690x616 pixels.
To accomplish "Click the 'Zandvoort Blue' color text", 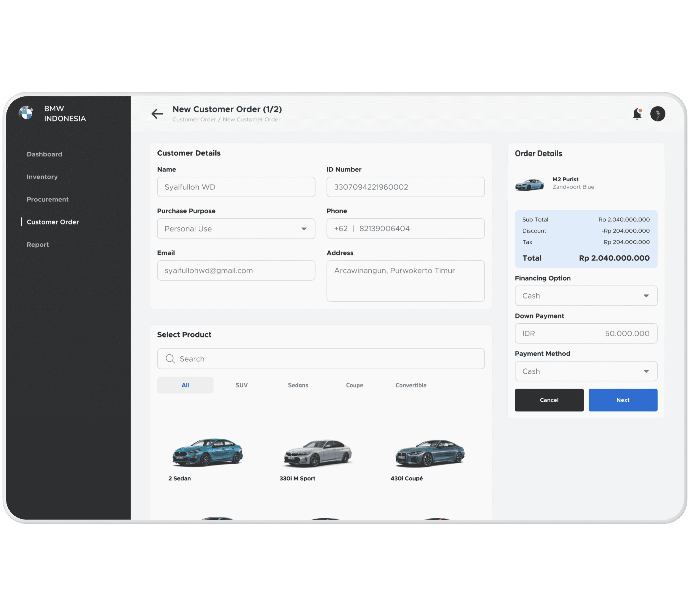I will (573, 187).
